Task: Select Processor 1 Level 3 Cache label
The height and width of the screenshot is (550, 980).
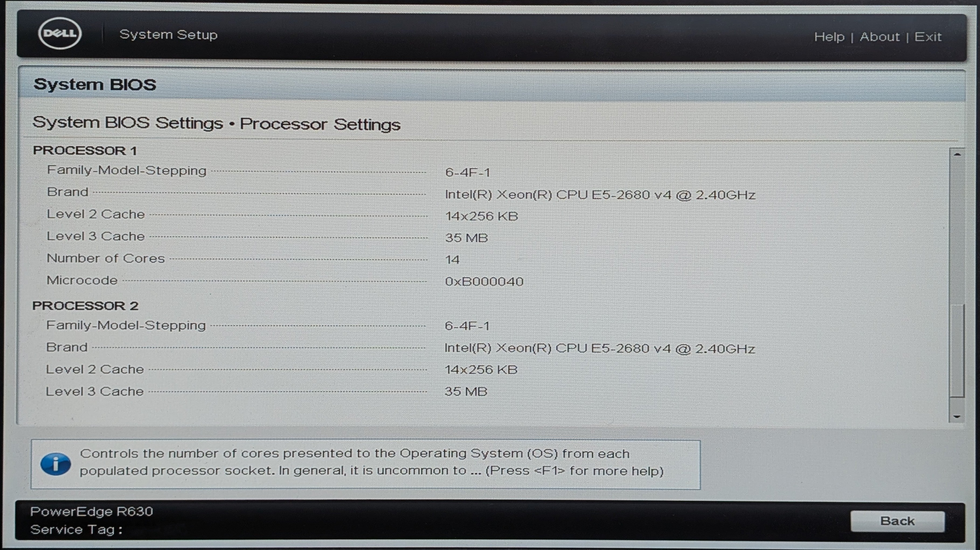Action: (96, 236)
